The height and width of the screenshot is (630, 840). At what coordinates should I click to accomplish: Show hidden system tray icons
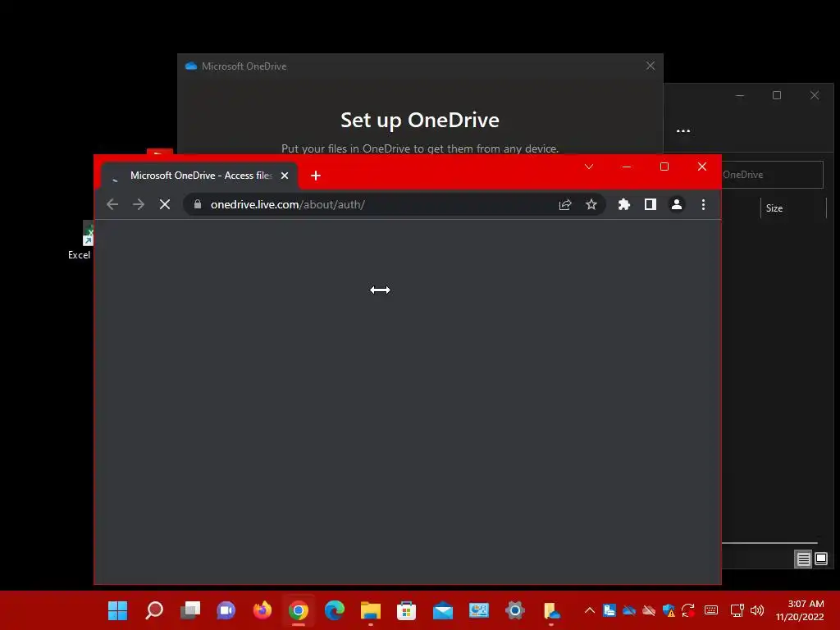pos(589,610)
